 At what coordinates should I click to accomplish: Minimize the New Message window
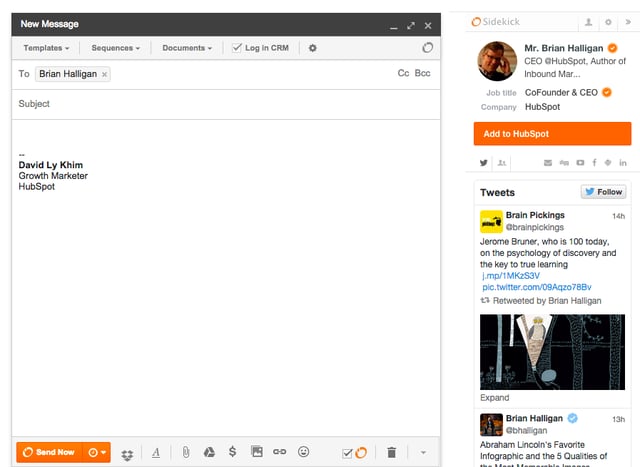(x=393, y=27)
